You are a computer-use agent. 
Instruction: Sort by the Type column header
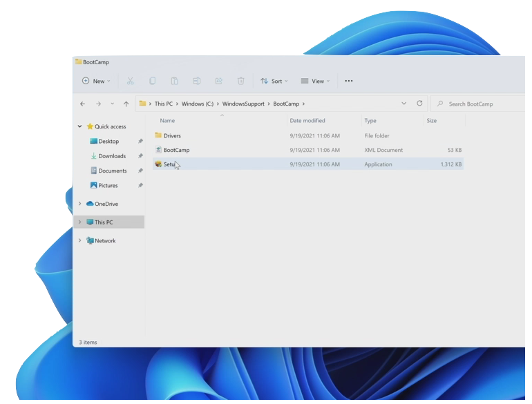pyautogui.click(x=370, y=120)
